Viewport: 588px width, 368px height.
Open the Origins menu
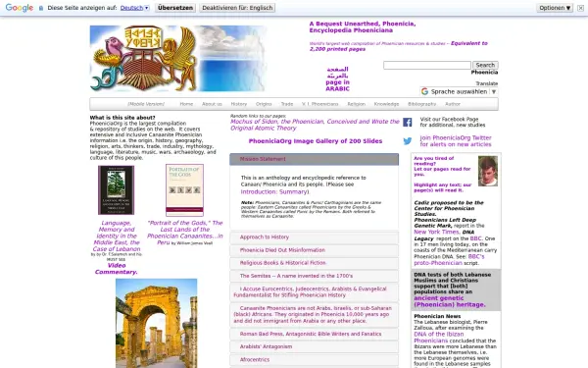[264, 104]
